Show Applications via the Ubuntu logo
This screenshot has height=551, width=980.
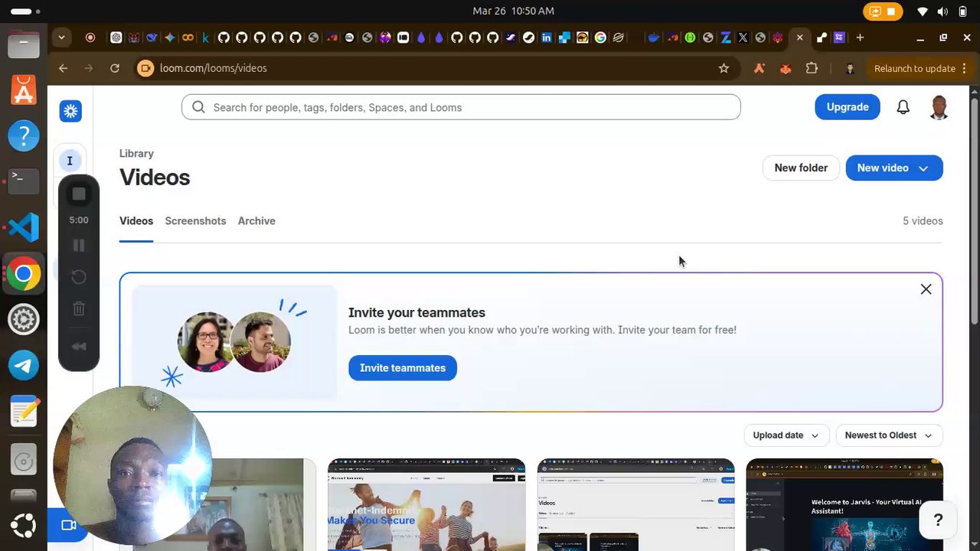(x=24, y=526)
